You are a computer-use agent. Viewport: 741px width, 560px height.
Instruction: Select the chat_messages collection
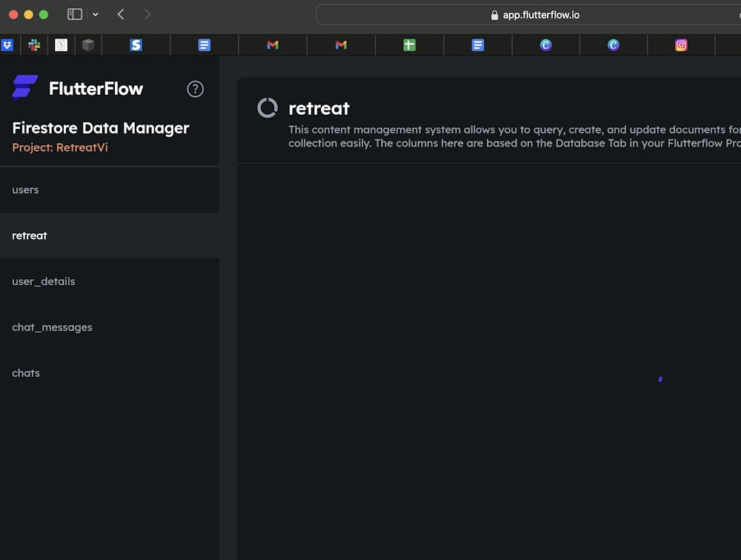(110, 327)
